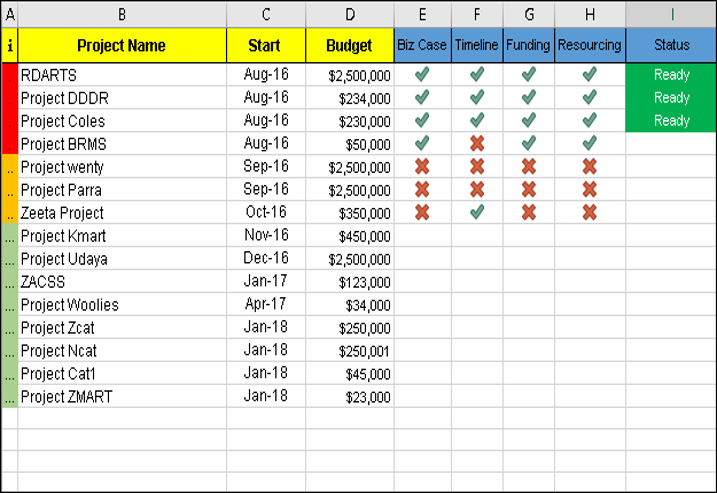Click red priority cell beside Project BRMS
Screen dimensions: 717x493
click(10, 143)
